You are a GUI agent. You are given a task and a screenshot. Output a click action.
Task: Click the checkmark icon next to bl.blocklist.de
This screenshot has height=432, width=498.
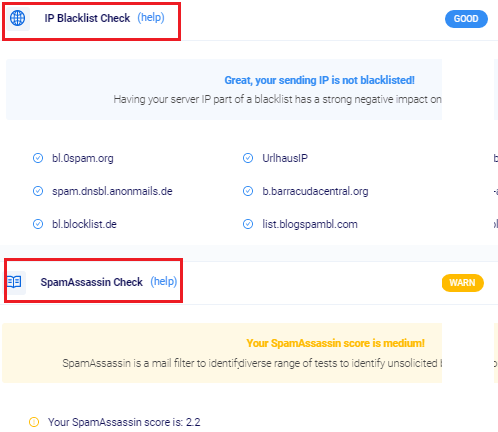click(x=38, y=224)
